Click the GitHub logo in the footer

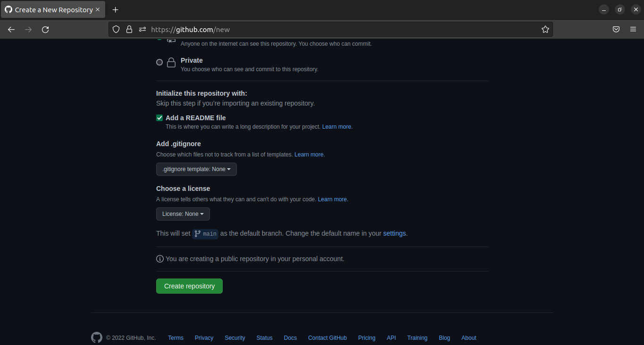click(x=97, y=337)
